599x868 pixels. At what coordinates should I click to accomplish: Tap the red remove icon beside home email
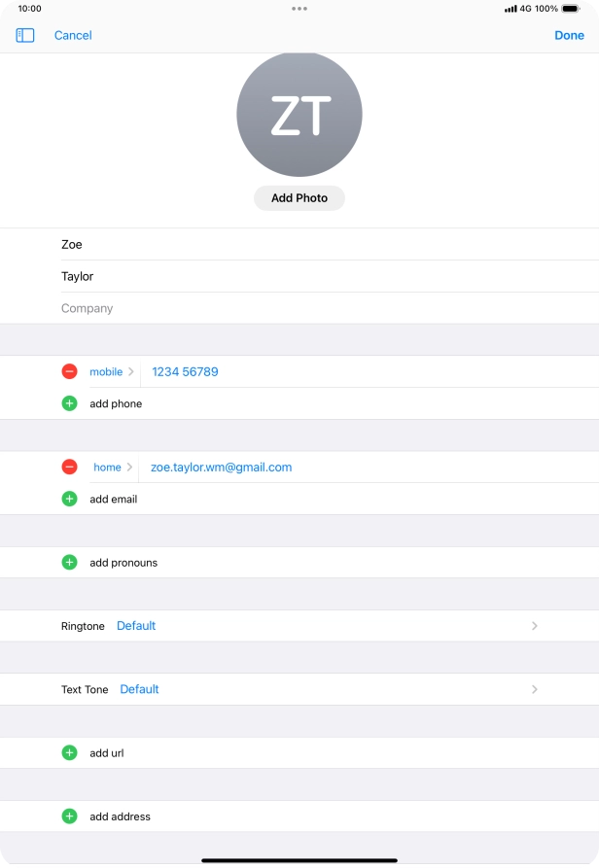coord(69,467)
